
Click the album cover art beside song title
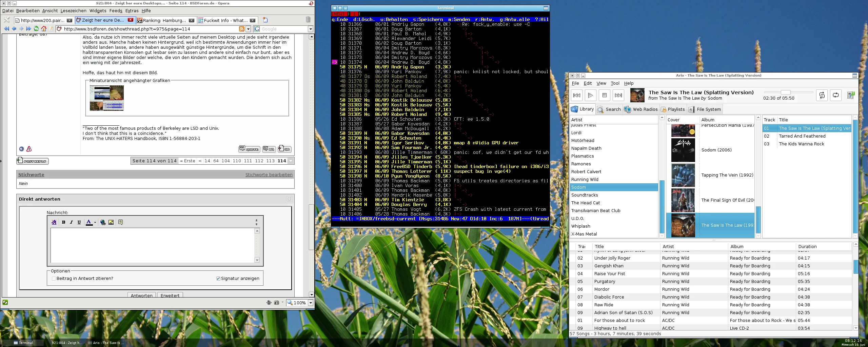coord(637,95)
